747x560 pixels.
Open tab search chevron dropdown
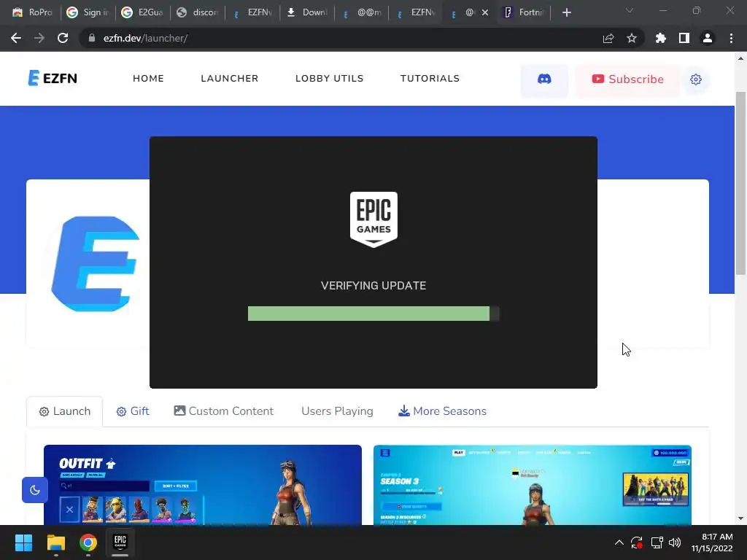click(x=630, y=10)
